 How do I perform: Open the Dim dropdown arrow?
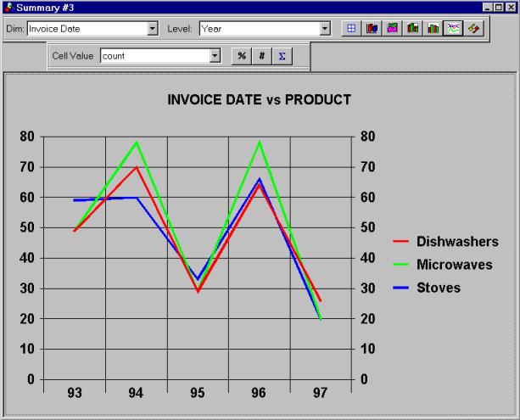pos(153,29)
